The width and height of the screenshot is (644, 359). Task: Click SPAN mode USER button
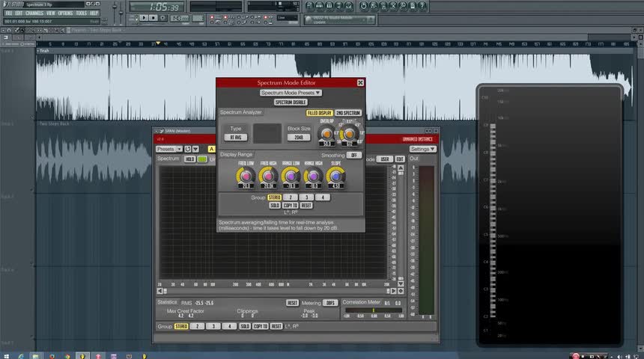[385, 159]
